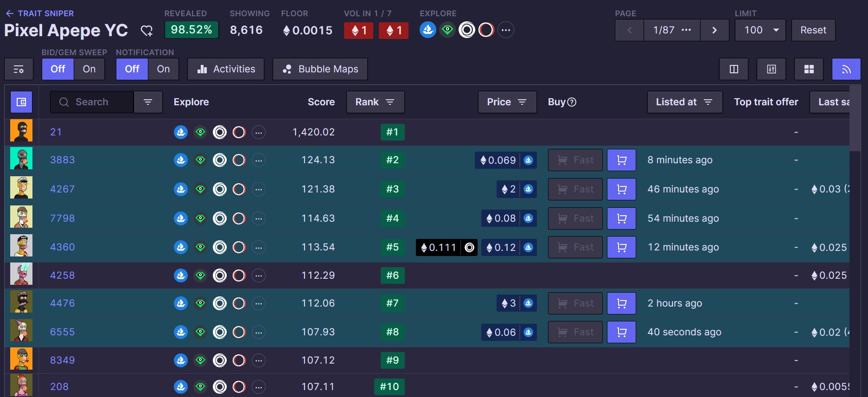Sort by Rank column
The image size is (868, 397).
[x=375, y=102]
